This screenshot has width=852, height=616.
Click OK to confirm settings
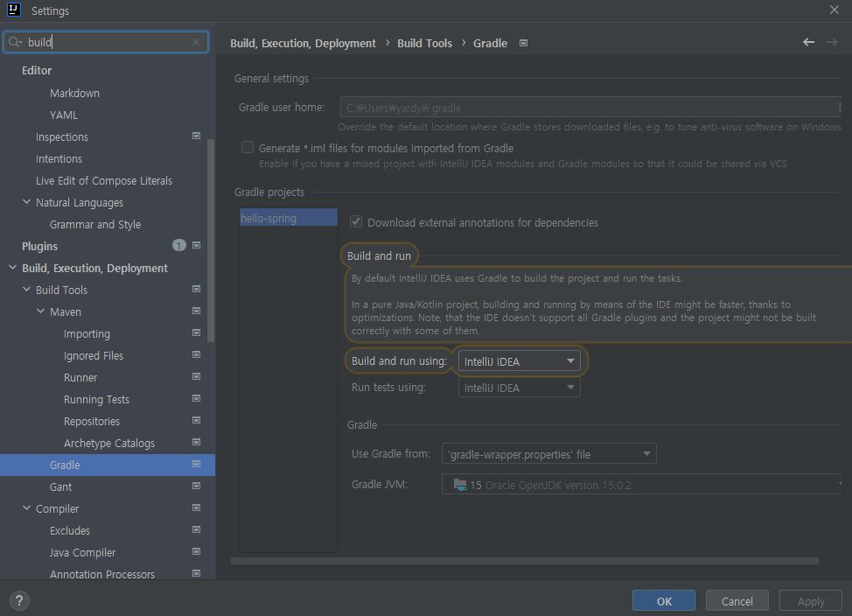(663, 601)
